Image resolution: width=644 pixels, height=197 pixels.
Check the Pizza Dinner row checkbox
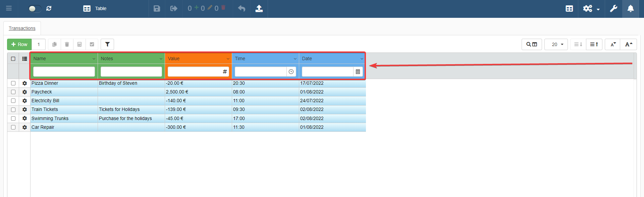point(13,83)
